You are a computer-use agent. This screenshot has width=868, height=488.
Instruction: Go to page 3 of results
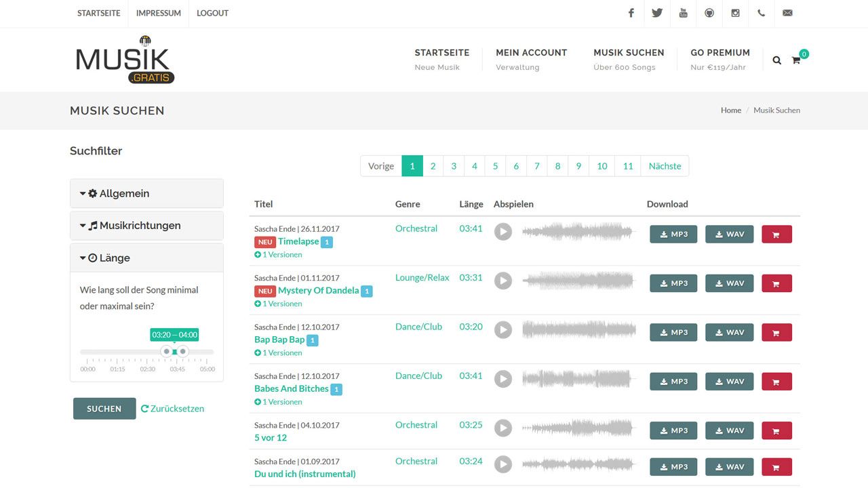(454, 166)
